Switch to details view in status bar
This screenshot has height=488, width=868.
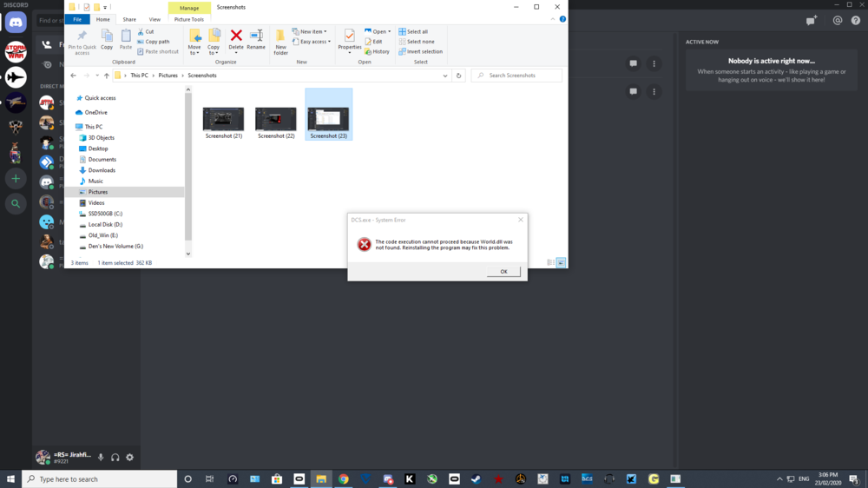(550, 262)
